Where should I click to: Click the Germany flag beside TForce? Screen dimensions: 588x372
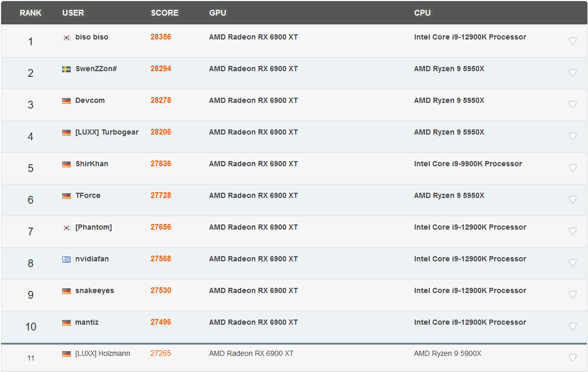(66, 196)
